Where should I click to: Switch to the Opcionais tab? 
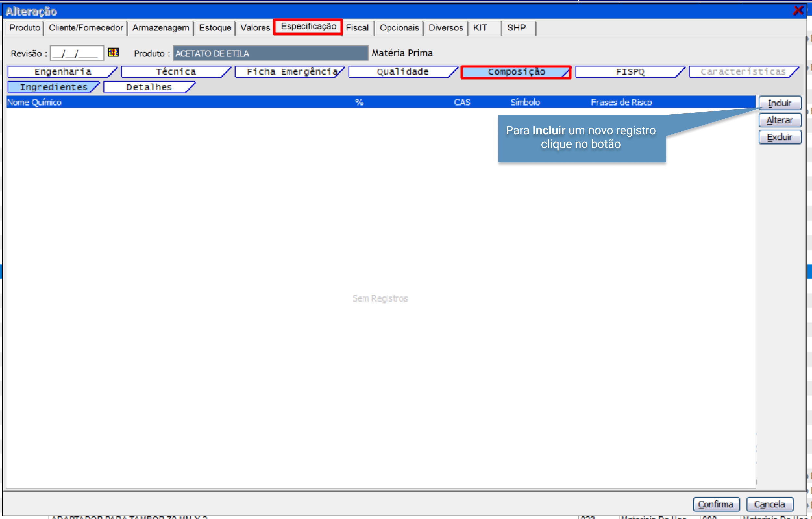coord(399,28)
